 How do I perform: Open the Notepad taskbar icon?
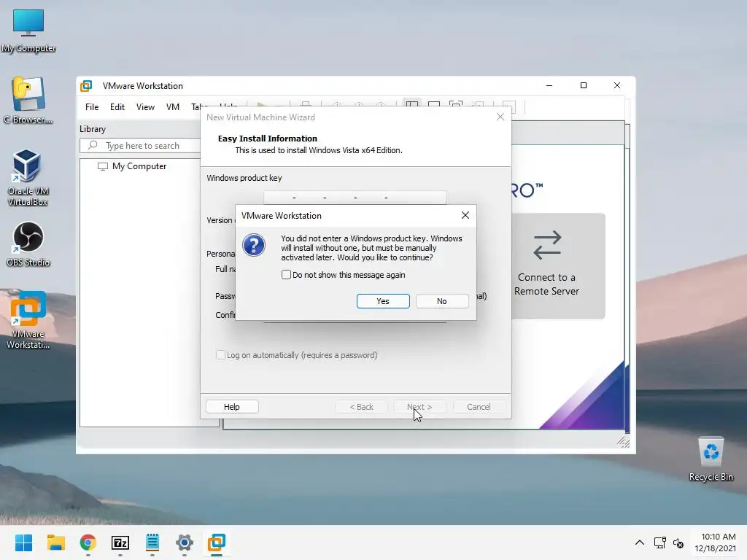[x=152, y=542]
